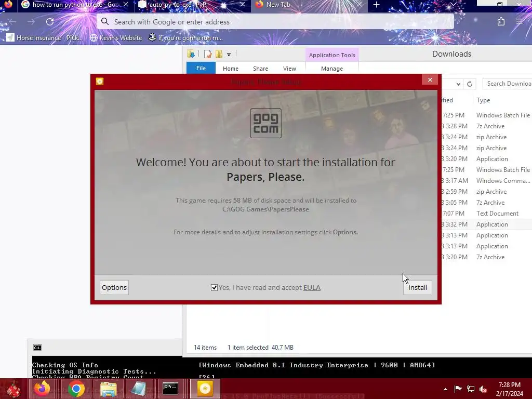Close the auto-py-to-exe PyPI tab
The image size is (532, 399).
[x=242, y=4]
